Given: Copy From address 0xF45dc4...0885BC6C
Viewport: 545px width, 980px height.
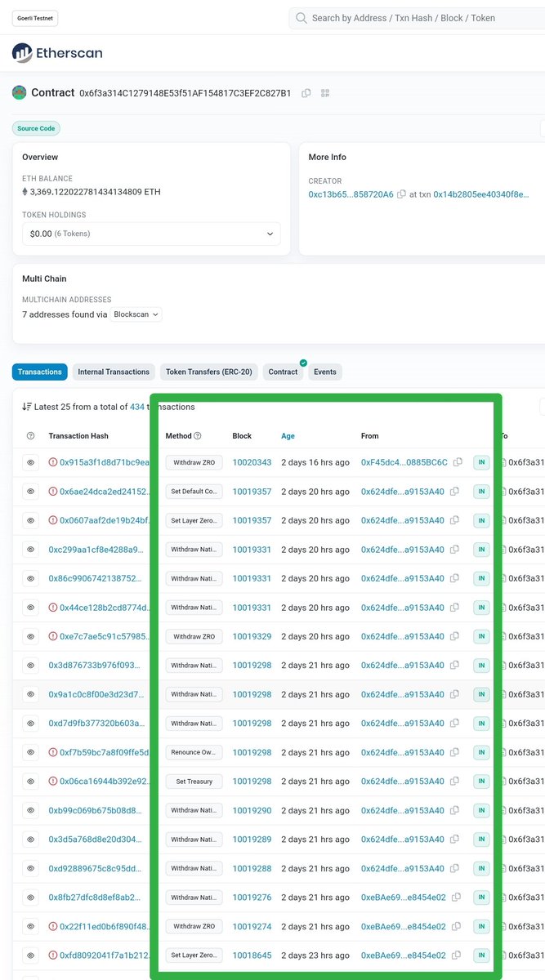Looking at the screenshot, I should (458, 462).
